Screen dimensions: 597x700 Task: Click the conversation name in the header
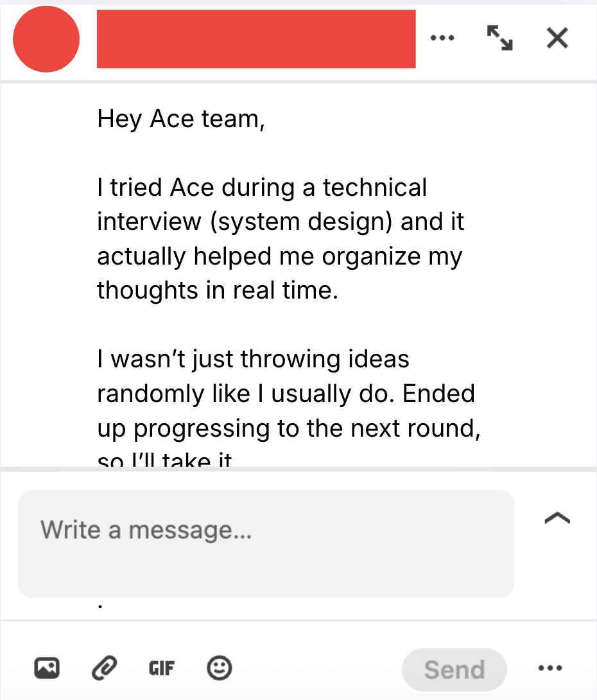click(x=255, y=39)
